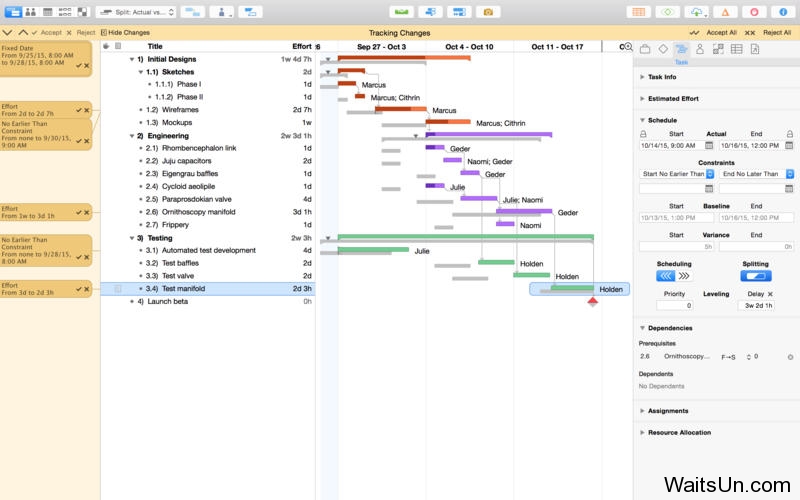The image size is (800, 500).
Task: Click the orange table toolbar icon
Action: (639, 12)
